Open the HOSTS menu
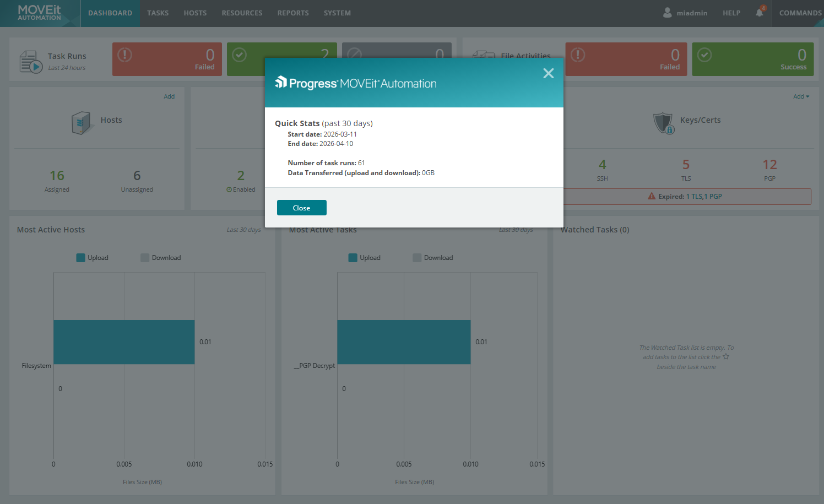The height and width of the screenshot is (504, 824). (x=196, y=13)
